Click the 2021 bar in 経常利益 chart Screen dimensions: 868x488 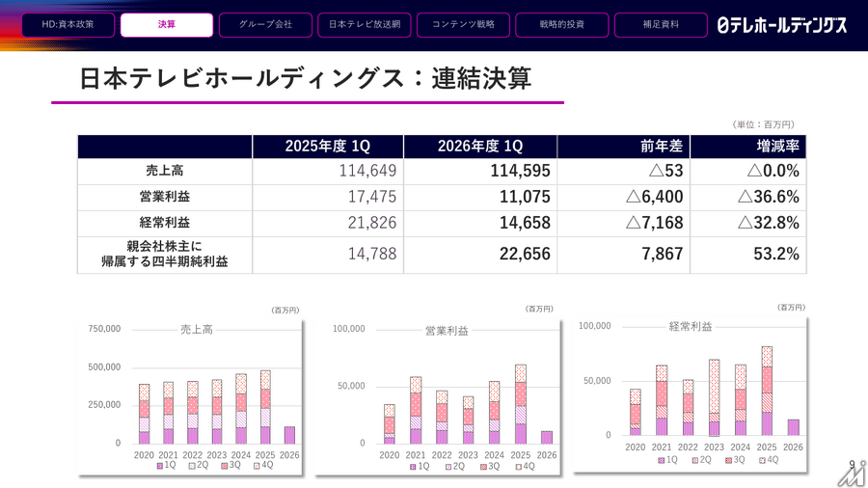(662, 400)
